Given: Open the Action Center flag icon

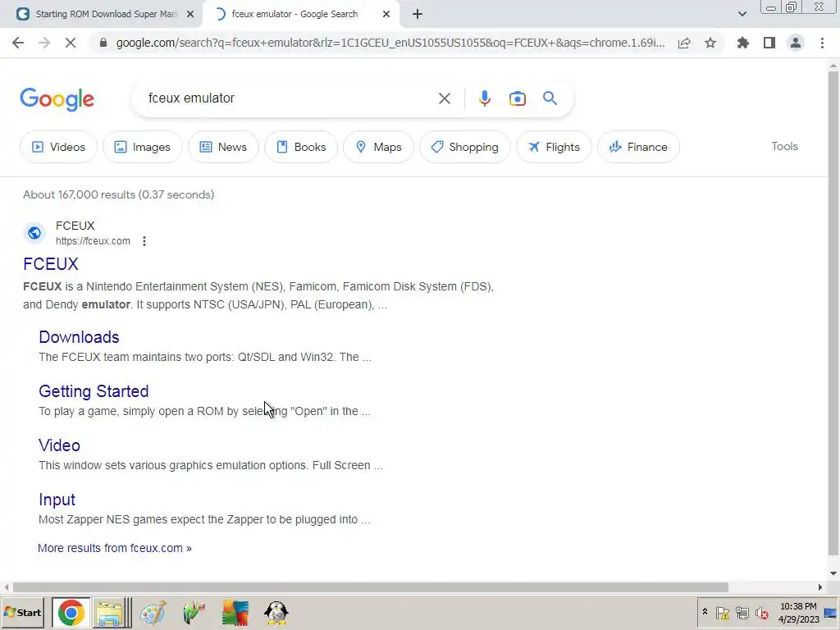Looking at the screenshot, I should point(722,612).
